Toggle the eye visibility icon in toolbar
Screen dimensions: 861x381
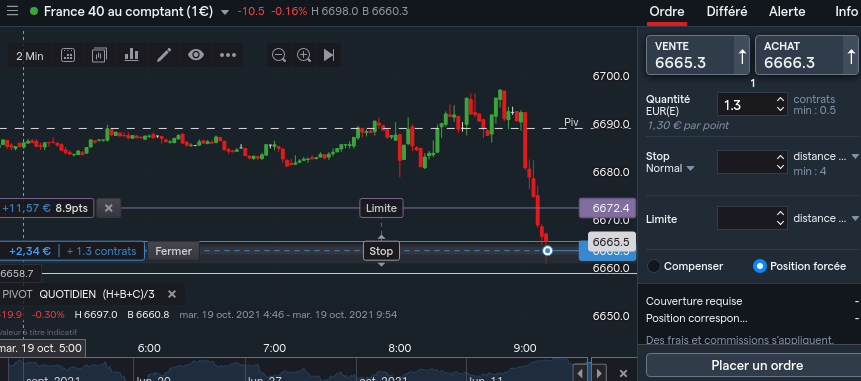(196, 55)
